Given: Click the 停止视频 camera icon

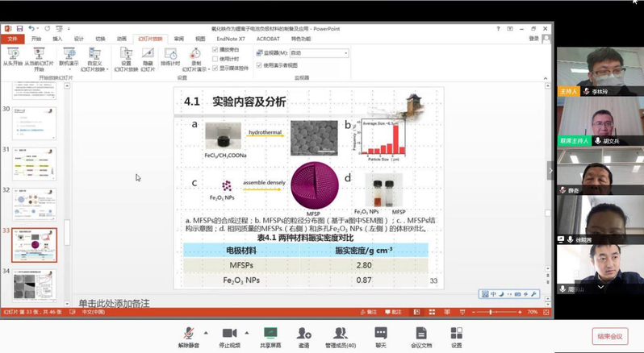Looking at the screenshot, I should pos(229,333).
